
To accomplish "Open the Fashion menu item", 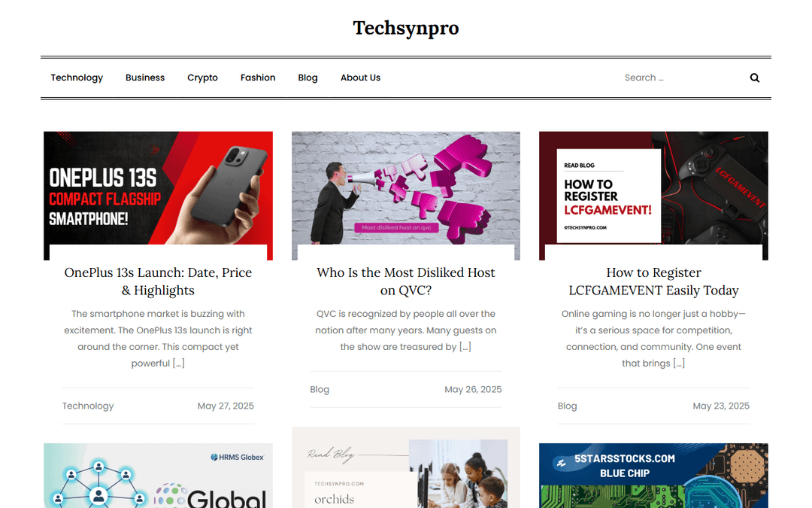I will 258,78.
